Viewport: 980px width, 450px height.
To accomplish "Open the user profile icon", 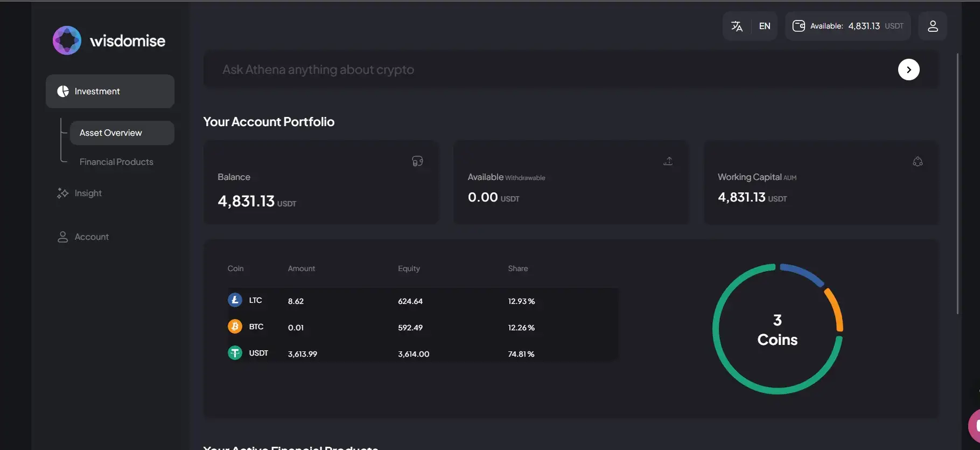I will [933, 26].
